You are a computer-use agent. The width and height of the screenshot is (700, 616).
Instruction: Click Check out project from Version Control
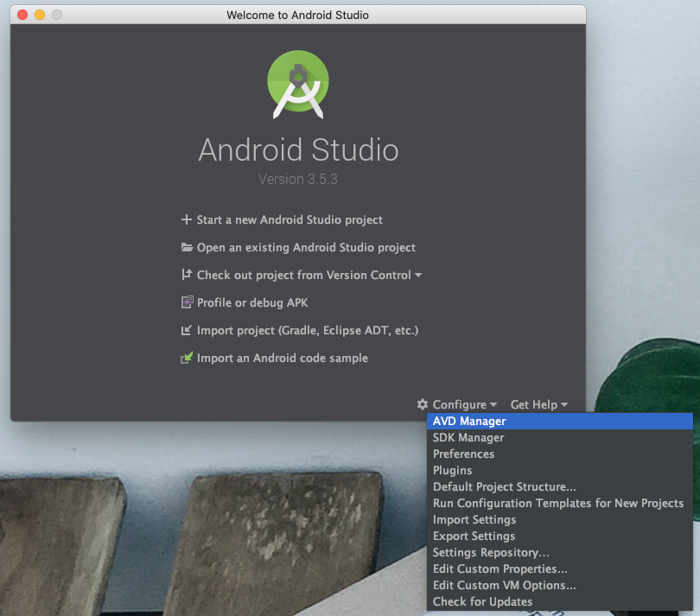coord(303,276)
